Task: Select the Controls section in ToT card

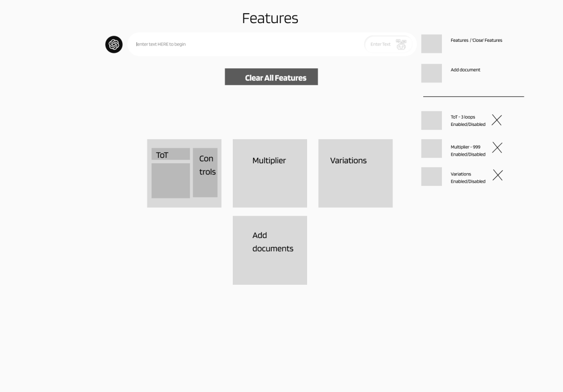Action: point(205,172)
